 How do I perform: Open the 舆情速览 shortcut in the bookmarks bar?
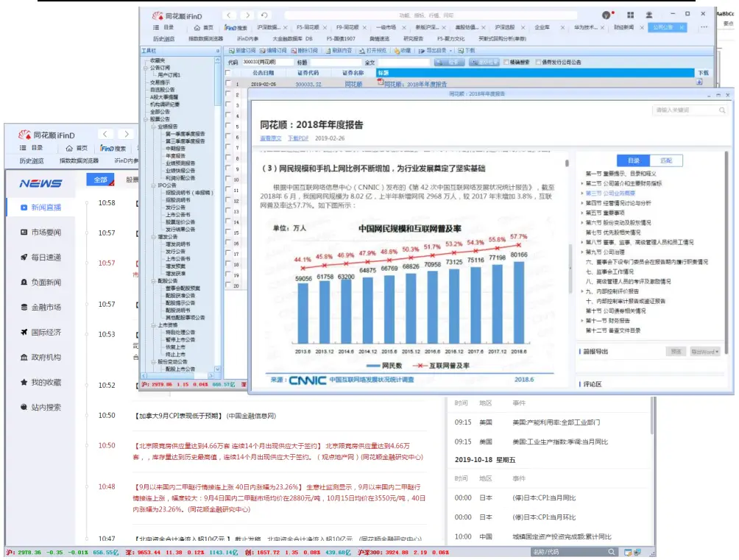coord(379,39)
